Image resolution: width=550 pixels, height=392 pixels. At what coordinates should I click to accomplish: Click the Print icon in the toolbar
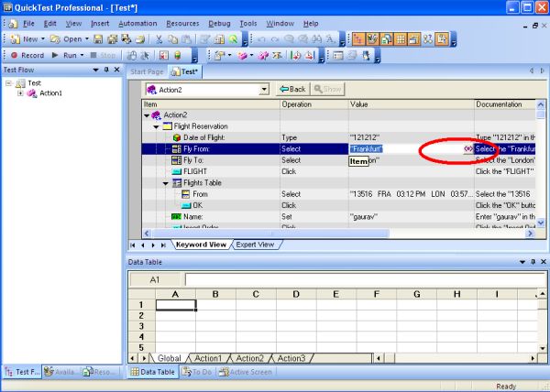coord(140,39)
